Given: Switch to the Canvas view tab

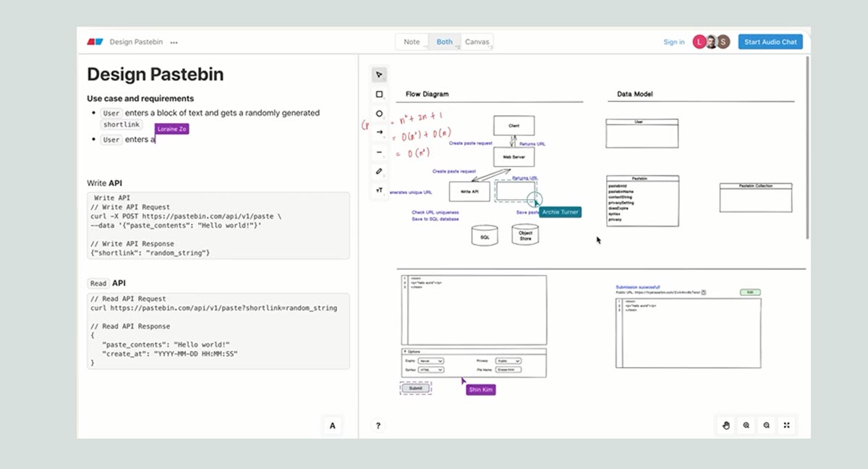Looking at the screenshot, I should pos(477,42).
